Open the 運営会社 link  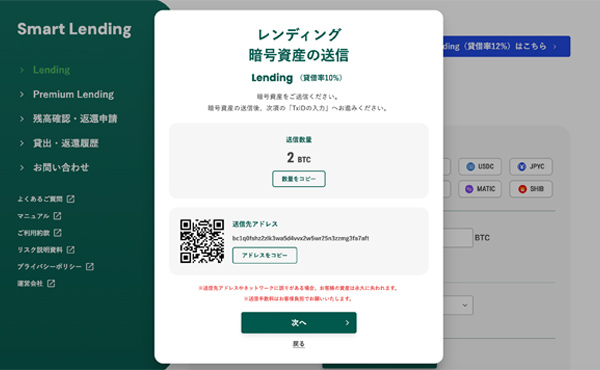[30, 284]
